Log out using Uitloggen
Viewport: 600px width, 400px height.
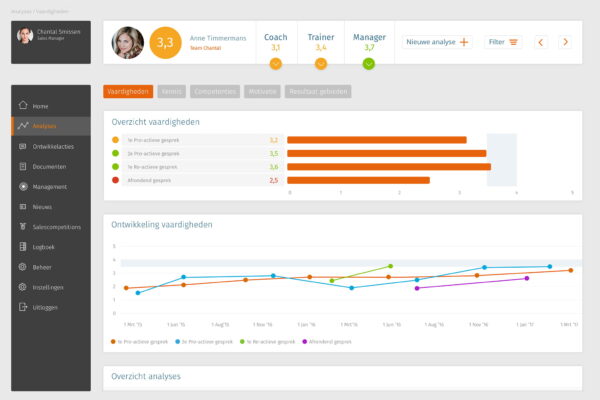[44, 307]
